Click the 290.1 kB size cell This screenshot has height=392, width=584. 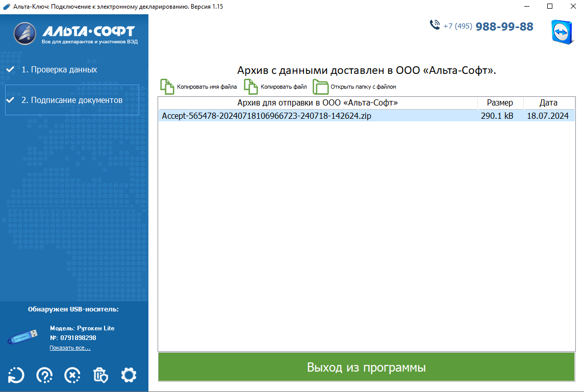click(497, 116)
